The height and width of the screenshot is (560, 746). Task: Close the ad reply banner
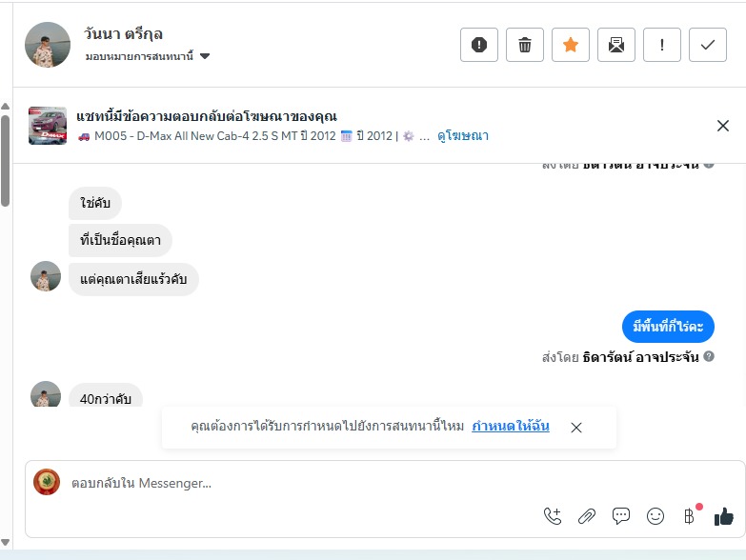point(723,126)
